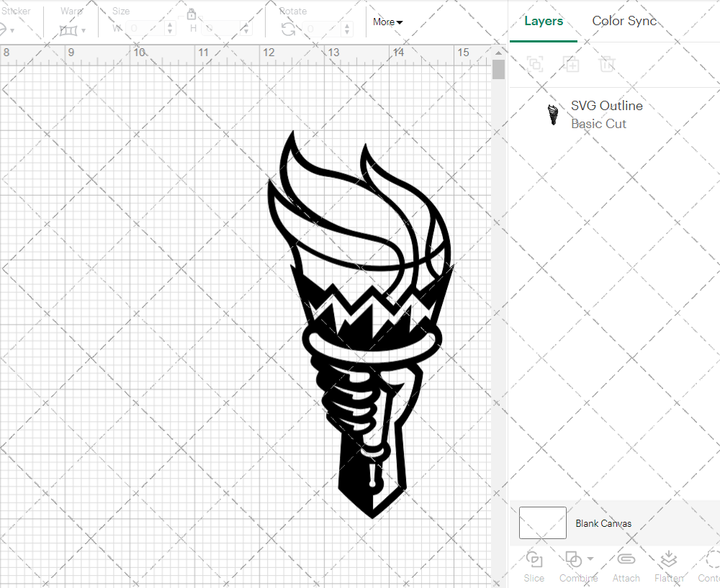Click the Duplicate layer icon
This screenshot has height=588, width=720.
coord(572,64)
